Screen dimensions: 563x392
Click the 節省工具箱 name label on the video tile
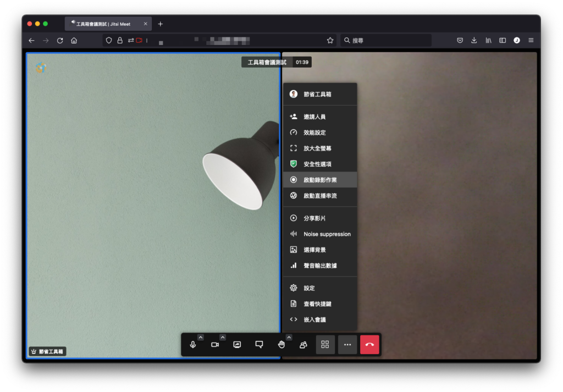pyautogui.click(x=48, y=351)
